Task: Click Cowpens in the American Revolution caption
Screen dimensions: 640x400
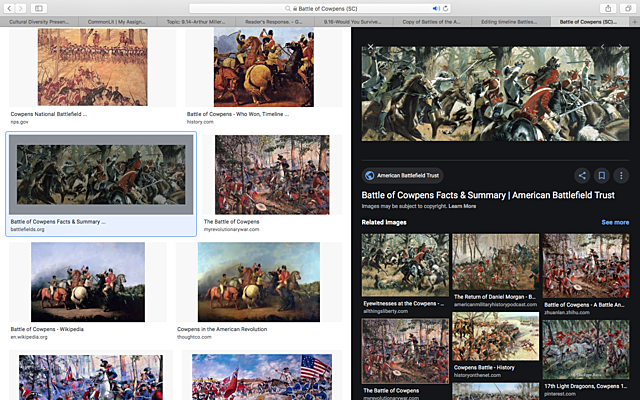Action: 222,329
